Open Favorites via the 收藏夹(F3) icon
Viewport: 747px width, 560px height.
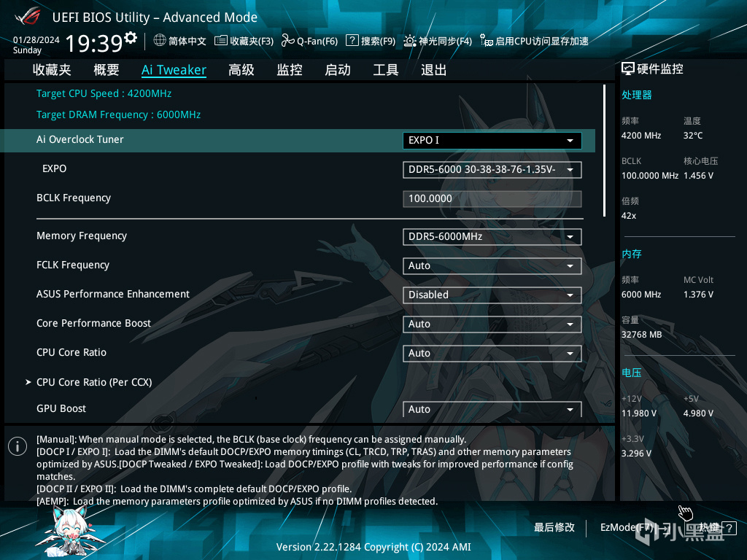click(x=220, y=41)
